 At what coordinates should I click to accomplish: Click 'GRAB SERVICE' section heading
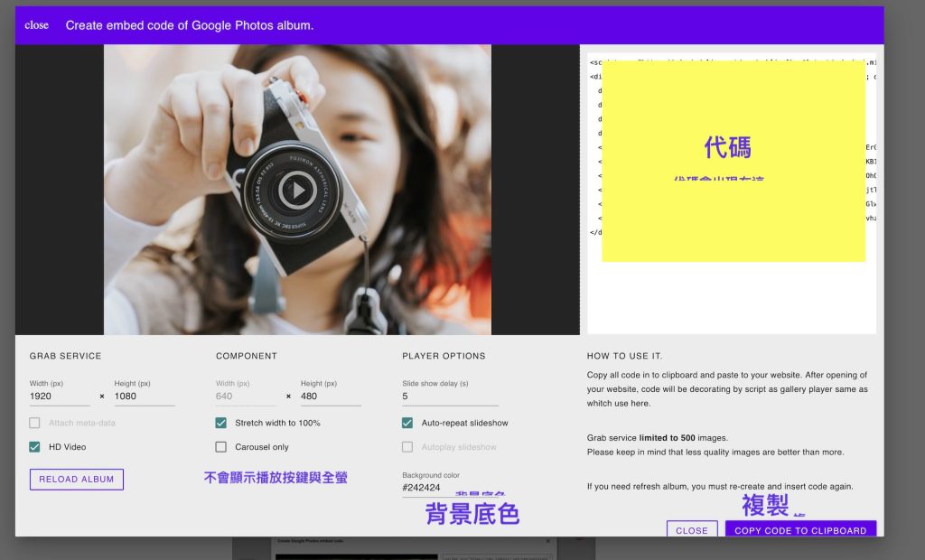point(65,356)
